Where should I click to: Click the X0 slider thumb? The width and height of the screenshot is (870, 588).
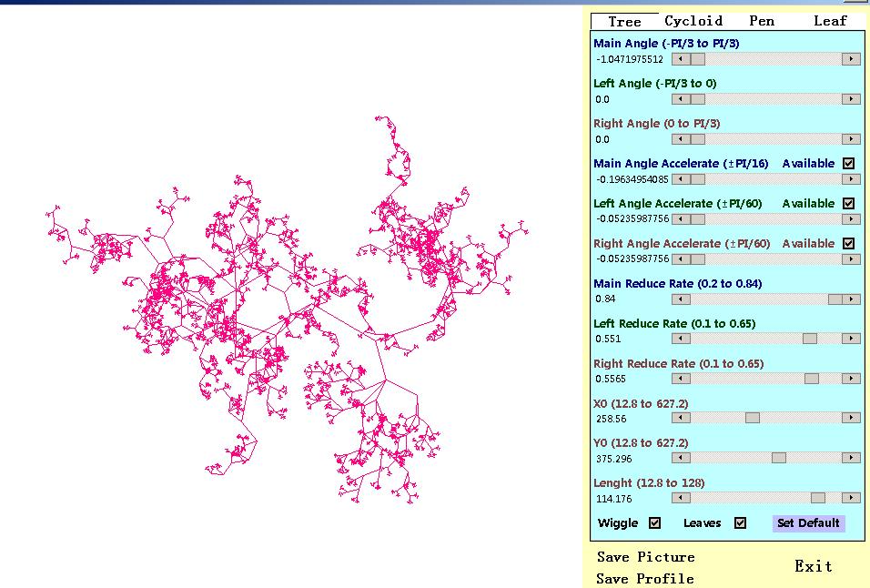coord(753,418)
